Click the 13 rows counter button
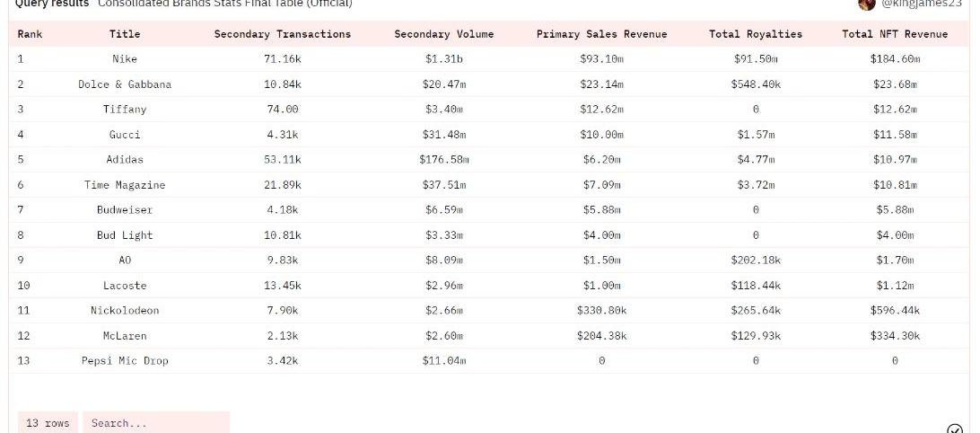This screenshot has width=980, height=433. click(x=48, y=422)
